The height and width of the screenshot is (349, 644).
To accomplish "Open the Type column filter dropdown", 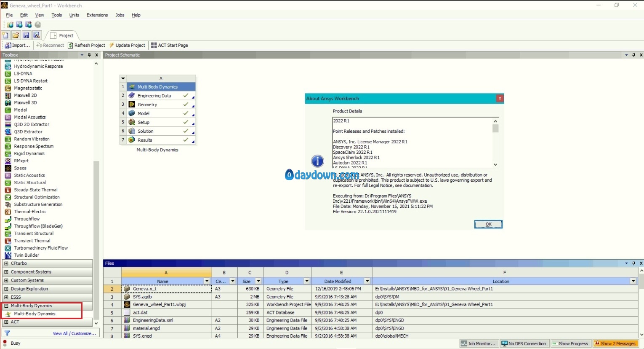I will (x=307, y=281).
